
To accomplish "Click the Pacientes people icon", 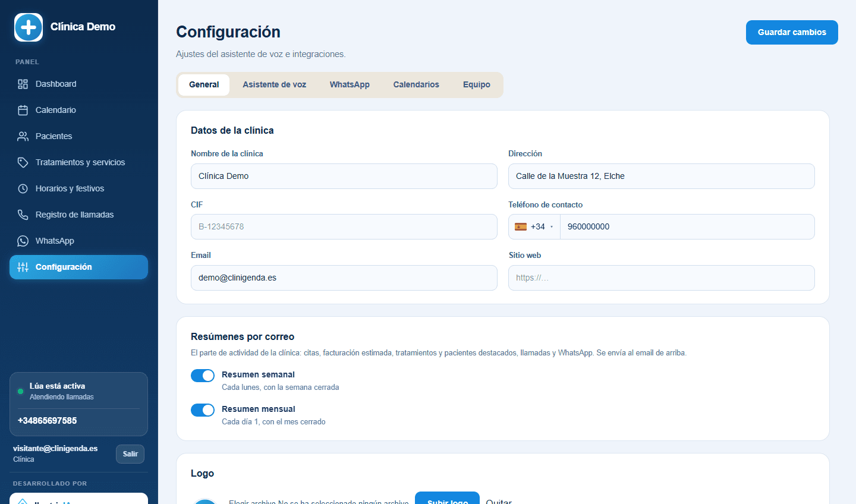I will tap(23, 136).
